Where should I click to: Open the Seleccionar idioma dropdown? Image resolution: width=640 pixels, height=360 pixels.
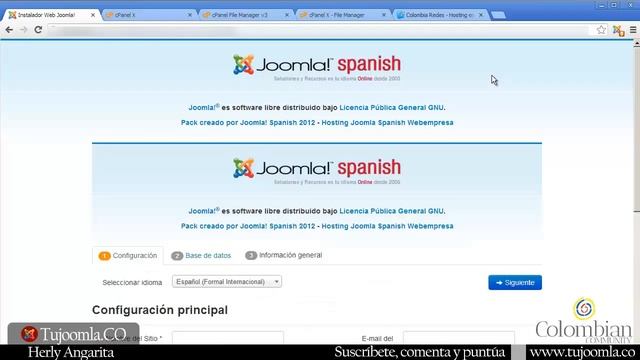tap(227, 282)
